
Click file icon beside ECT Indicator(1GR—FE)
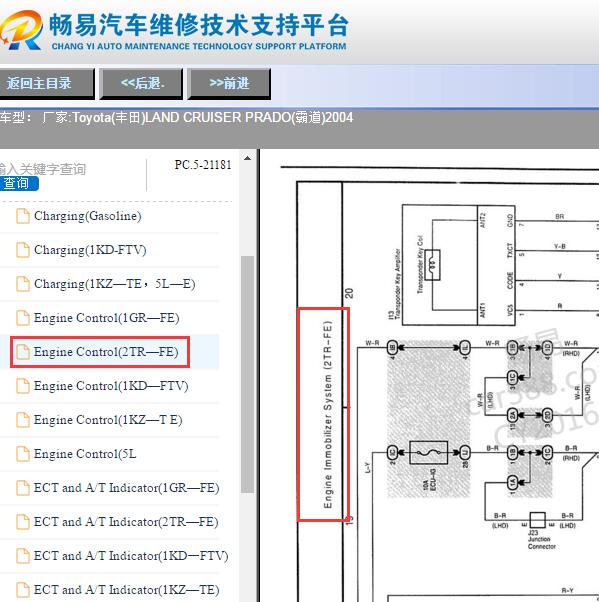(x=23, y=488)
